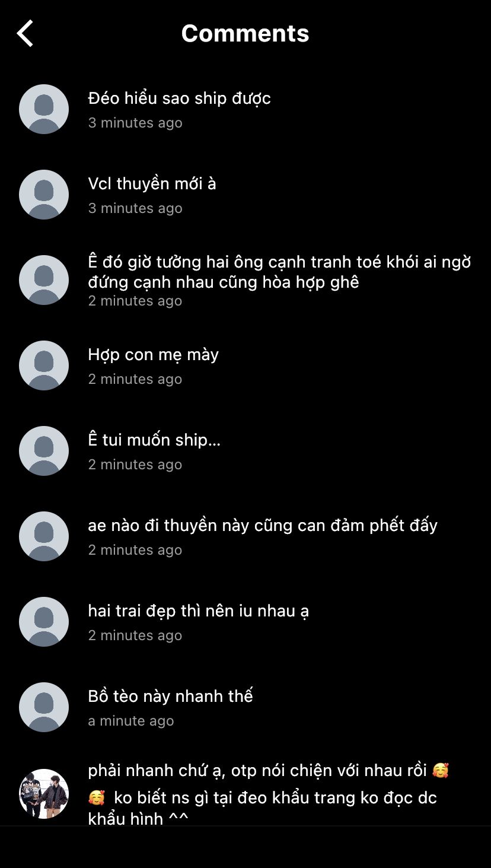Tap the "Comments" header title
Viewport: 491px width, 868px height.
(x=245, y=33)
